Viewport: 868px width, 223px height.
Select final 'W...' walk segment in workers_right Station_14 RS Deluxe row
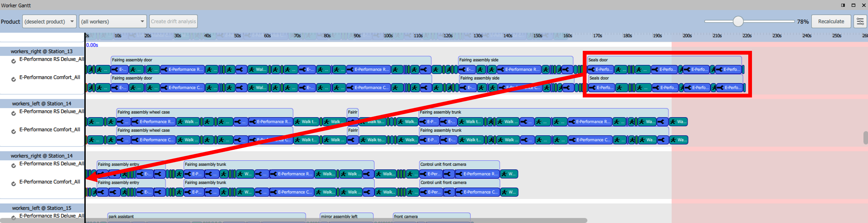[509, 174]
